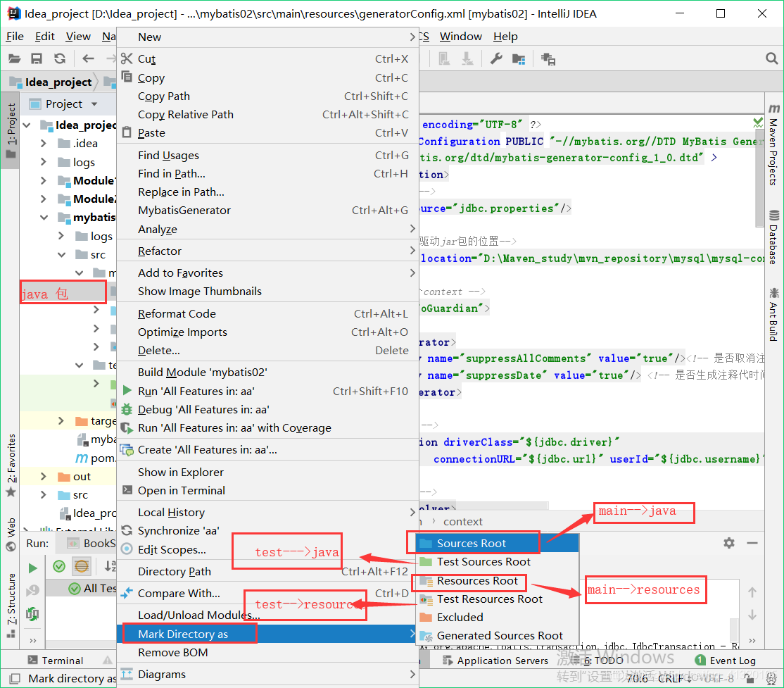Toggle Show Ignored tests filter

point(82,566)
